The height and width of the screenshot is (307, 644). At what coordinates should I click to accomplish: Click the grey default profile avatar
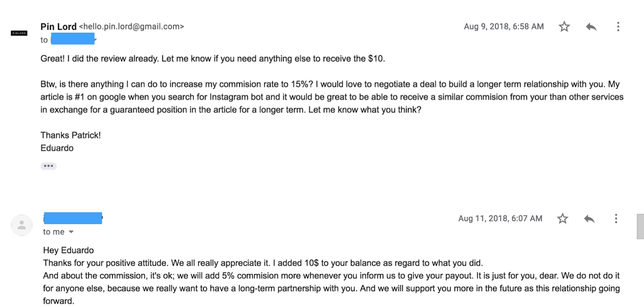22,225
